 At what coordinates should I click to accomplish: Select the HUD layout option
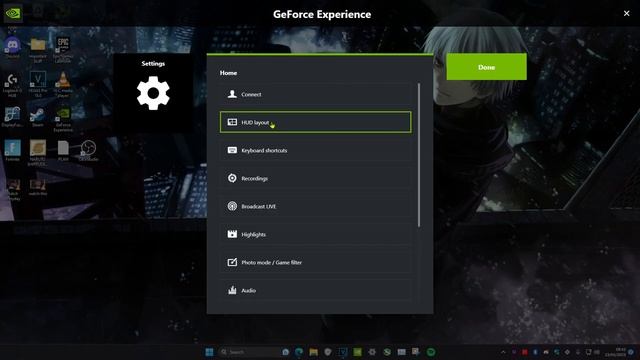(x=316, y=122)
